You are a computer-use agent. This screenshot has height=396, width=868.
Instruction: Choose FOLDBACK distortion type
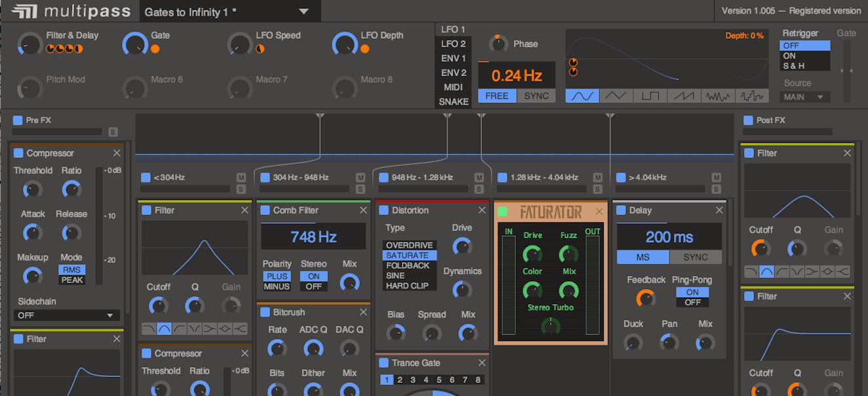[408, 266]
